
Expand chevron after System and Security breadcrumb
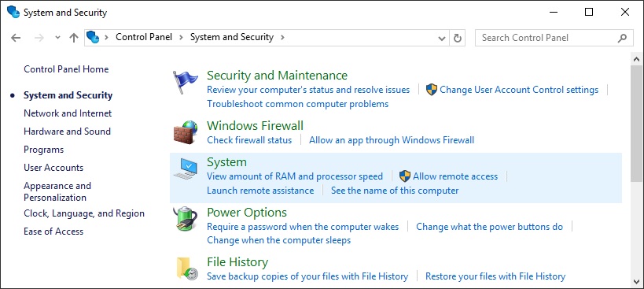click(282, 38)
